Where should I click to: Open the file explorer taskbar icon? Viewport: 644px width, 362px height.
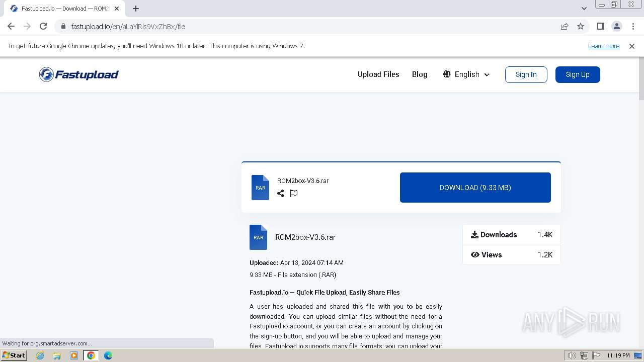pos(57,355)
